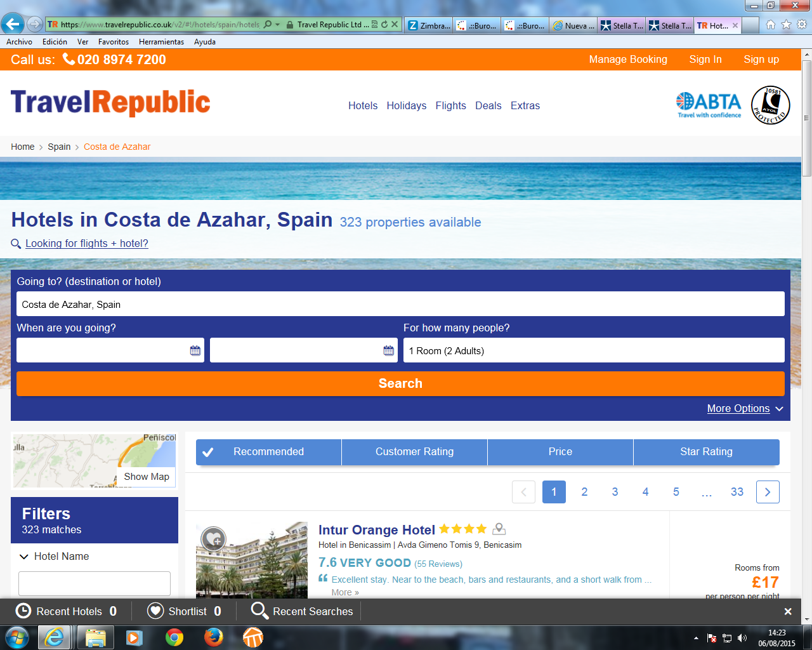Collapse the Hotel Name filter section

(24, 557)
